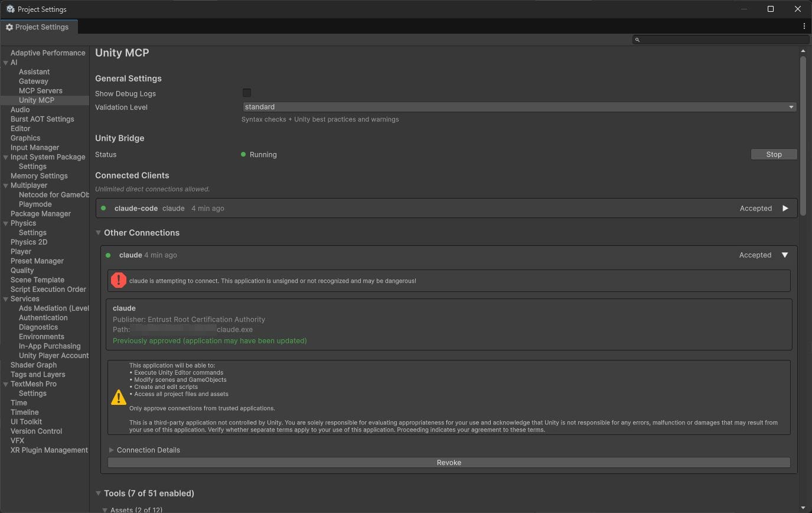Open Playmode settings under Multiplayer
Screen dimensions: 812x513
(35, 204)
